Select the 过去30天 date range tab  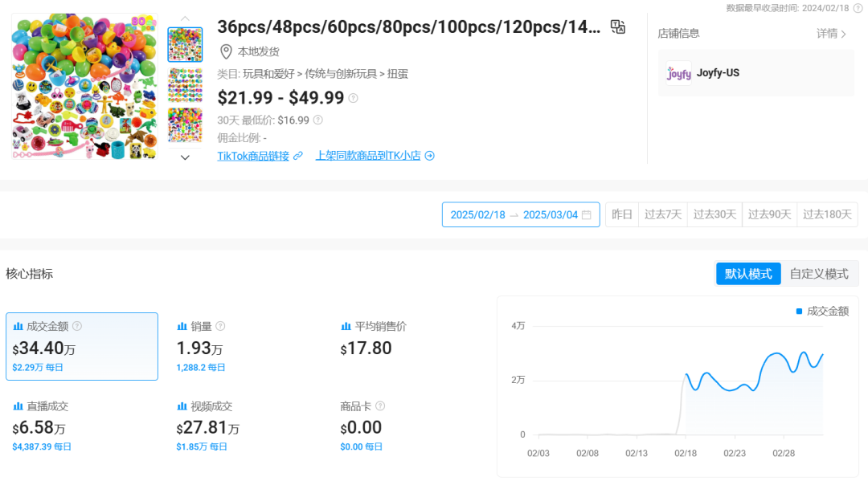pos(714,215)
